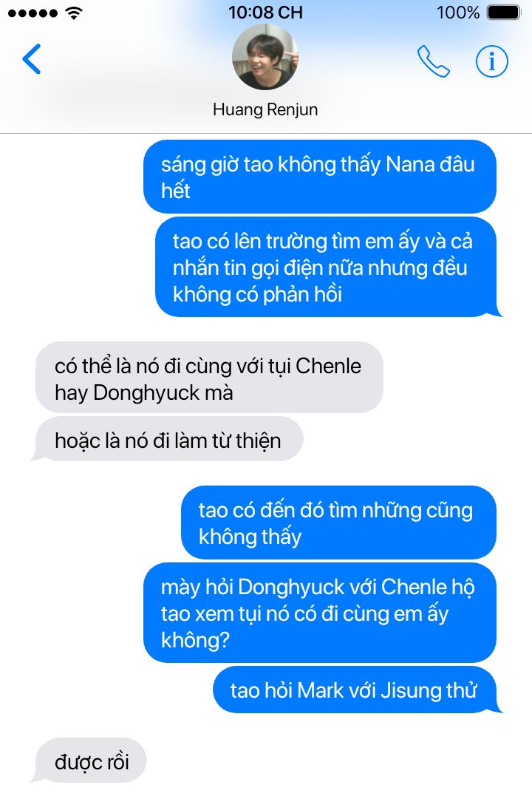Tap the signal strength dots

pyautogui.click(x=33, y=13)
